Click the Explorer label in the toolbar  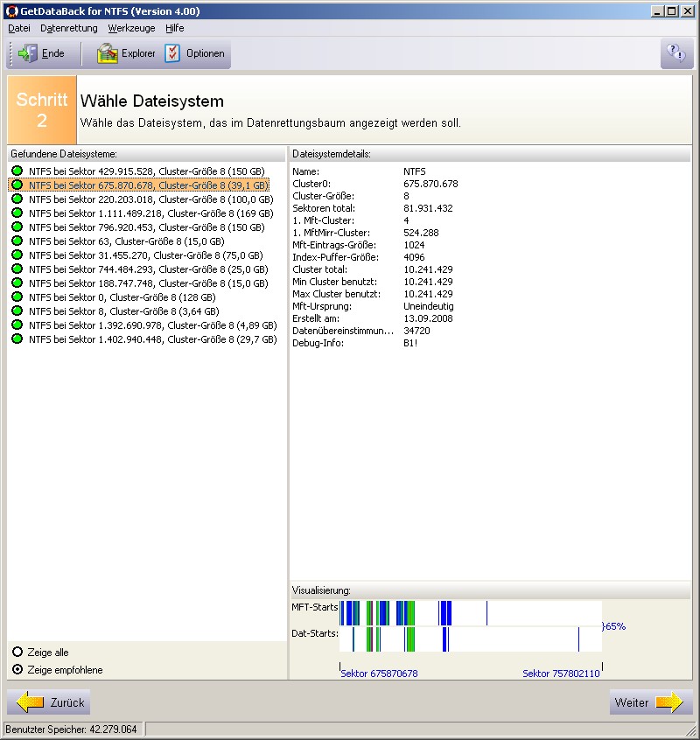(x=138, y=53)
